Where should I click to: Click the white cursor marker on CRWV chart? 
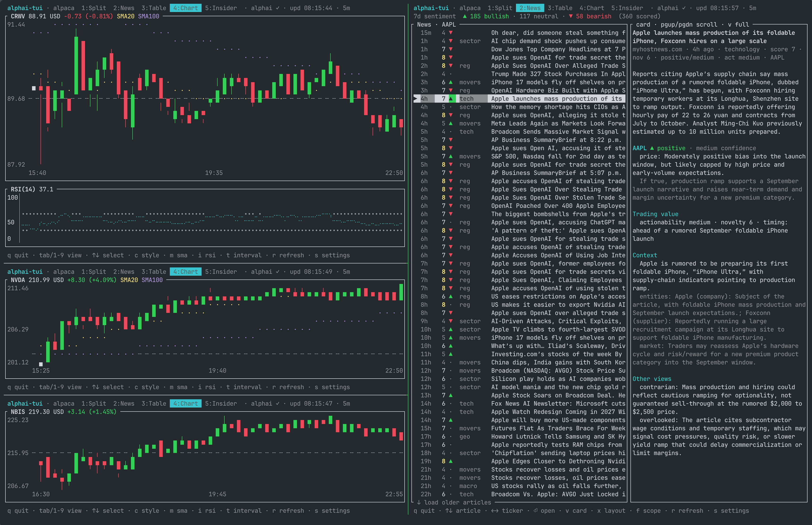[x=34, y=88]
